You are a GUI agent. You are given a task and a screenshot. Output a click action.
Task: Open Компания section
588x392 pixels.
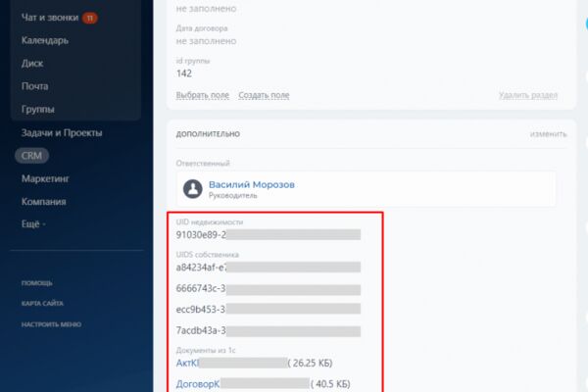pos(43,202)
